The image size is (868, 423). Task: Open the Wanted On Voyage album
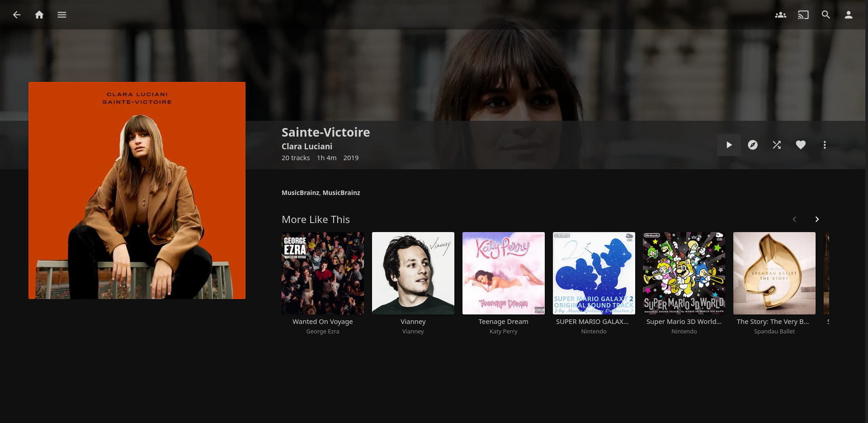coord(322,273)
